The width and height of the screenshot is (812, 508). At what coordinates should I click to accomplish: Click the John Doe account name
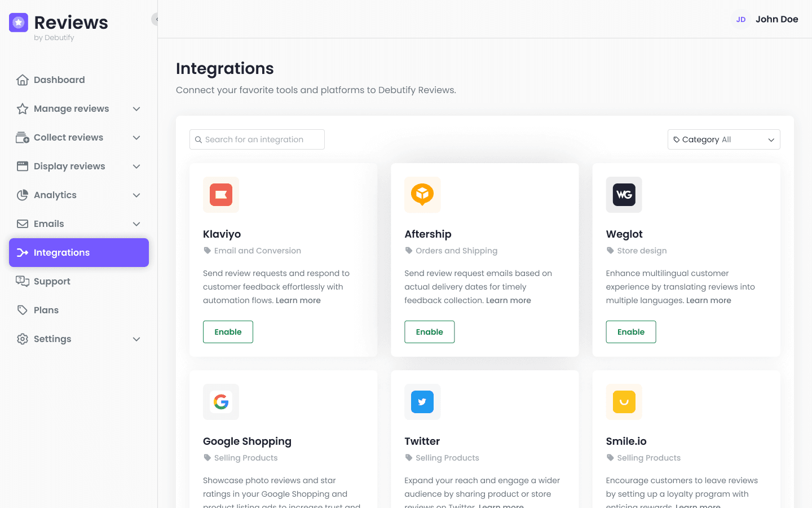coord(777,19)
